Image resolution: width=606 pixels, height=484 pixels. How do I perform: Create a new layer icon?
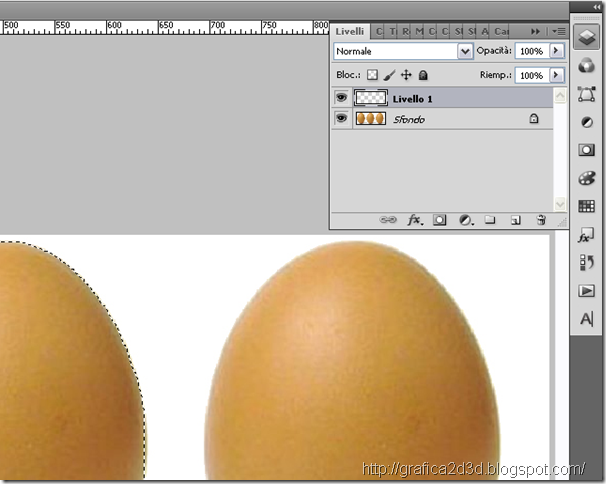point(516,220)
